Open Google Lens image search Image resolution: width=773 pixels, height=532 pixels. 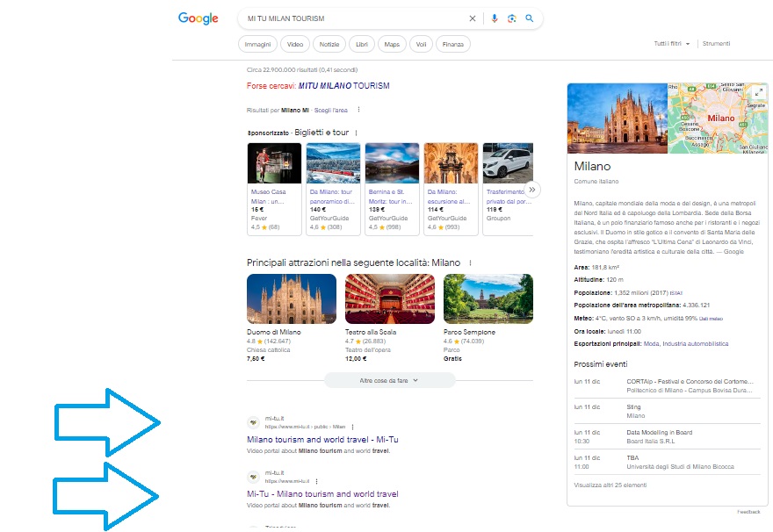(x=512, y=18)
